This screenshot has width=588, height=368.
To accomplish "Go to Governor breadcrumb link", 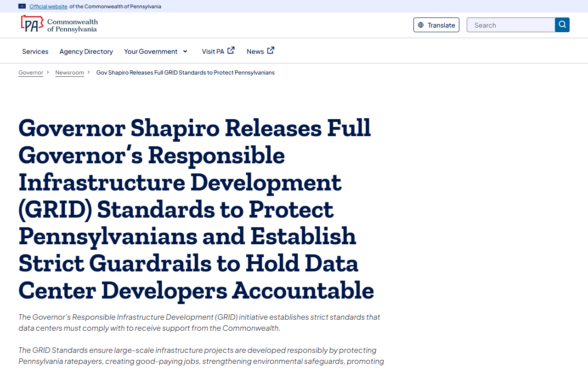I will tap(31, 73).
